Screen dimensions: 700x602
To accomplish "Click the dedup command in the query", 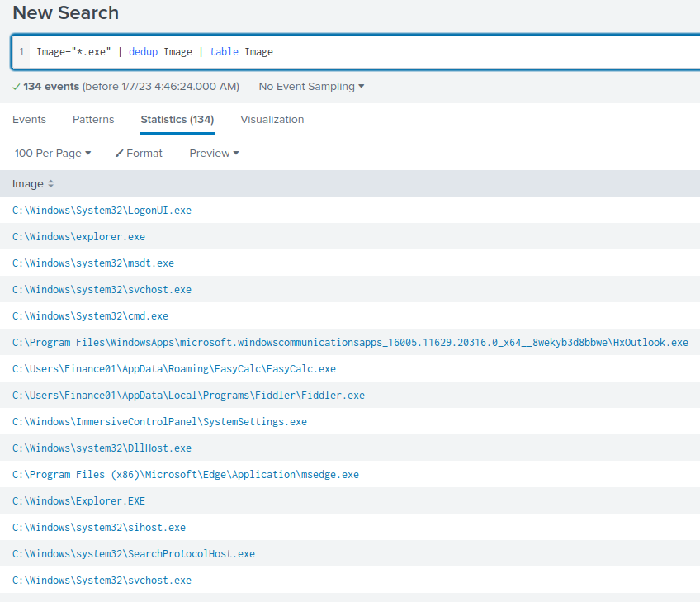I will pyautogui.click(x=143, y=52).
